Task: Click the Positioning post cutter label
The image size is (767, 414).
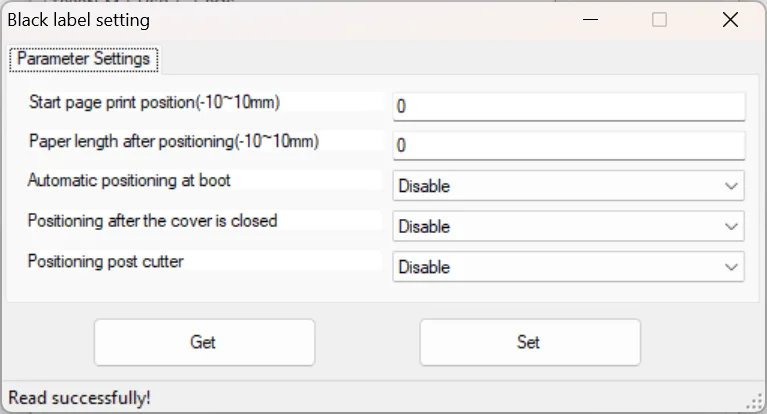Action: [x=105, y=262]
